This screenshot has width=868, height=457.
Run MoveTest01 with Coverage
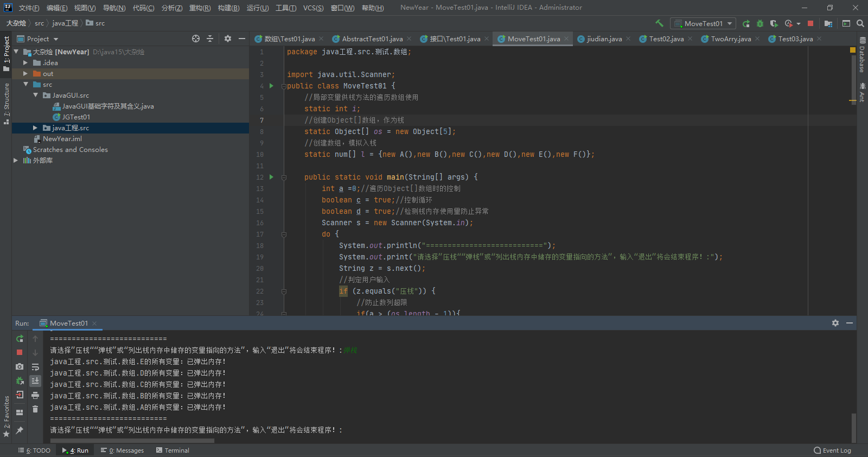click(x=774, y=23)
